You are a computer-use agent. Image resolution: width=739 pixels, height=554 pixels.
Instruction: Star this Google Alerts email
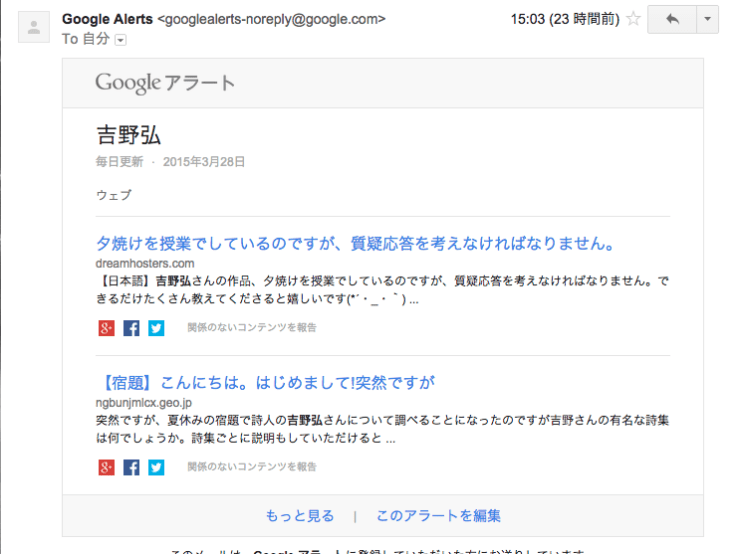[632, 19]
